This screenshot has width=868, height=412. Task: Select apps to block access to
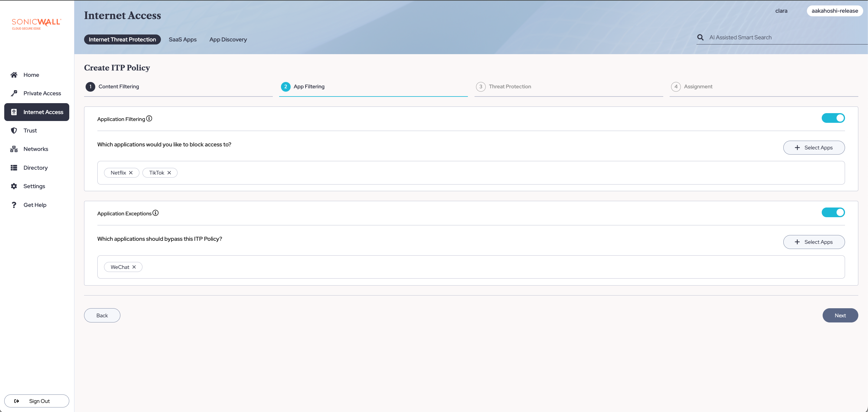(x=814, y=148)
